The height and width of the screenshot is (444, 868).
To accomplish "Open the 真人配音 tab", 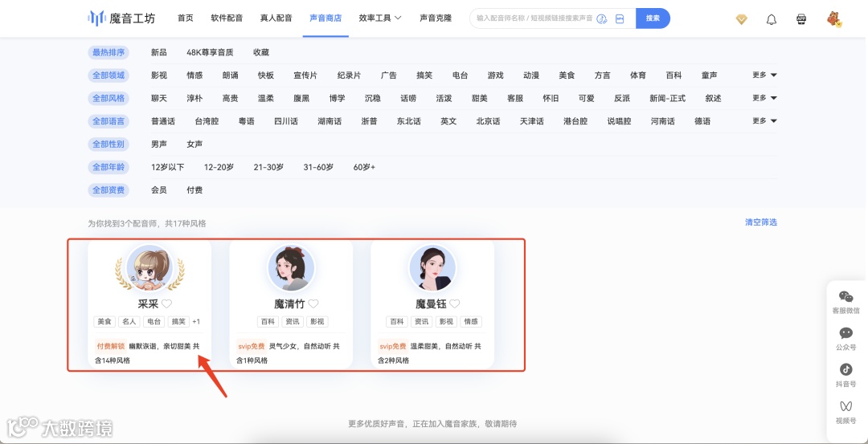I will pos(276,18).
